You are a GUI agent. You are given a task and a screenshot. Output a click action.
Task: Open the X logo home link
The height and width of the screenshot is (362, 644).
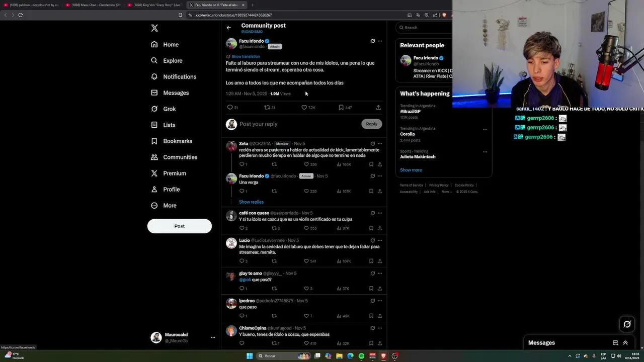[x=154, y=28]
